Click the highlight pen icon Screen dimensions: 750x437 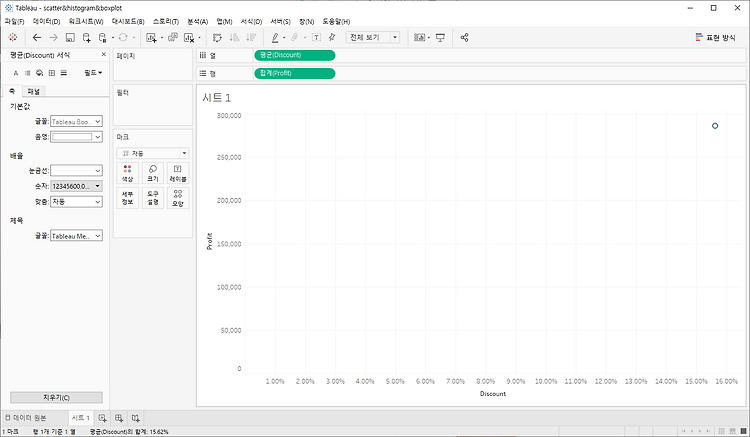click(275, 37)
